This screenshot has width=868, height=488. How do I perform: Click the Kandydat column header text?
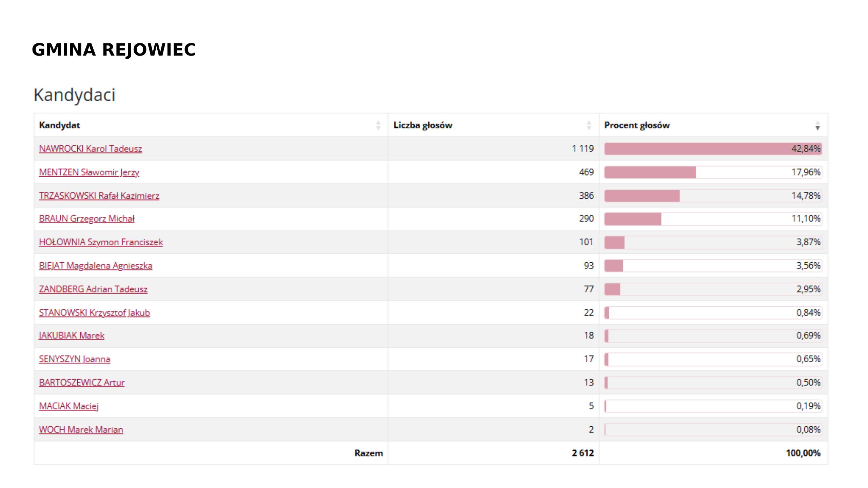click(60, 125)
